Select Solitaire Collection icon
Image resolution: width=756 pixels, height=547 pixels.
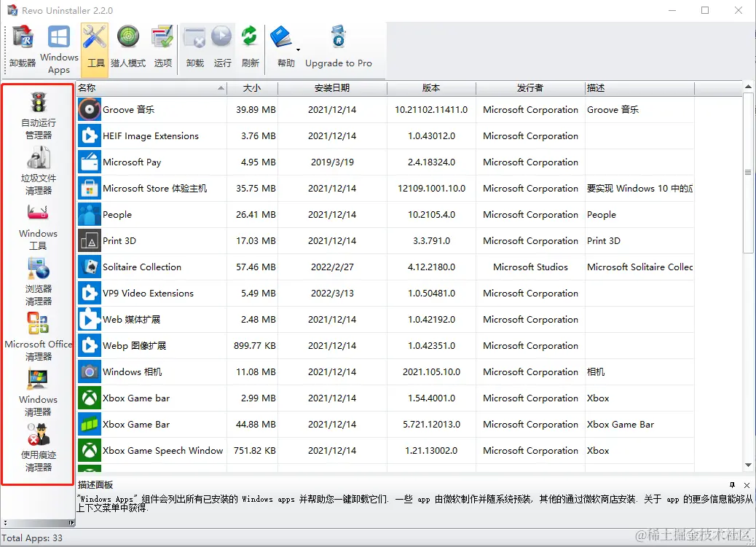[90, 267]
